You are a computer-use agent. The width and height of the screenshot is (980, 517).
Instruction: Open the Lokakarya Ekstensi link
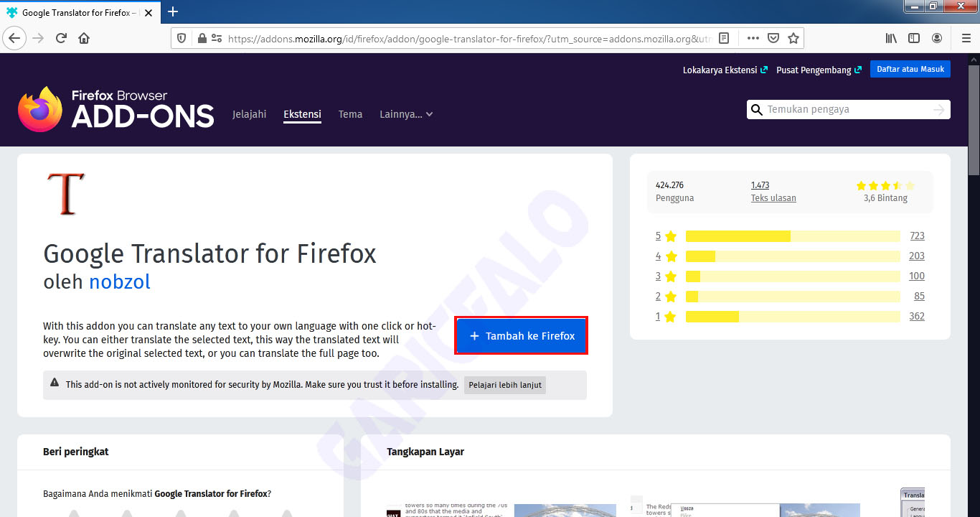coord(725,70)
